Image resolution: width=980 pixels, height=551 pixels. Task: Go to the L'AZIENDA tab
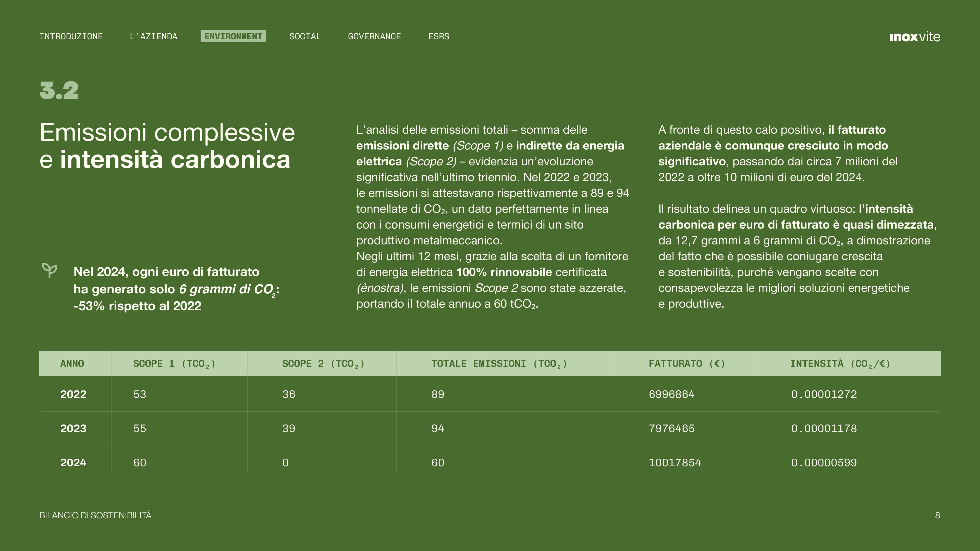tap(153, 36)
